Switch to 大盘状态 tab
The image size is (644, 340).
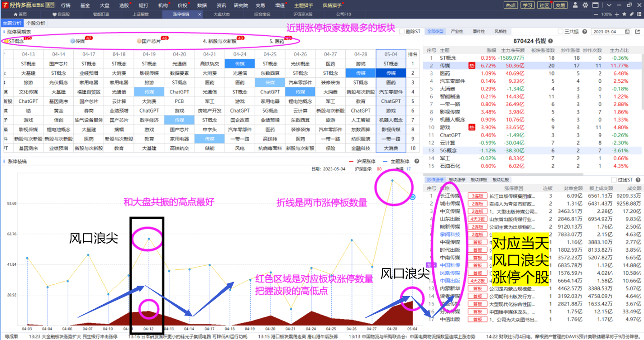[222, 14]
